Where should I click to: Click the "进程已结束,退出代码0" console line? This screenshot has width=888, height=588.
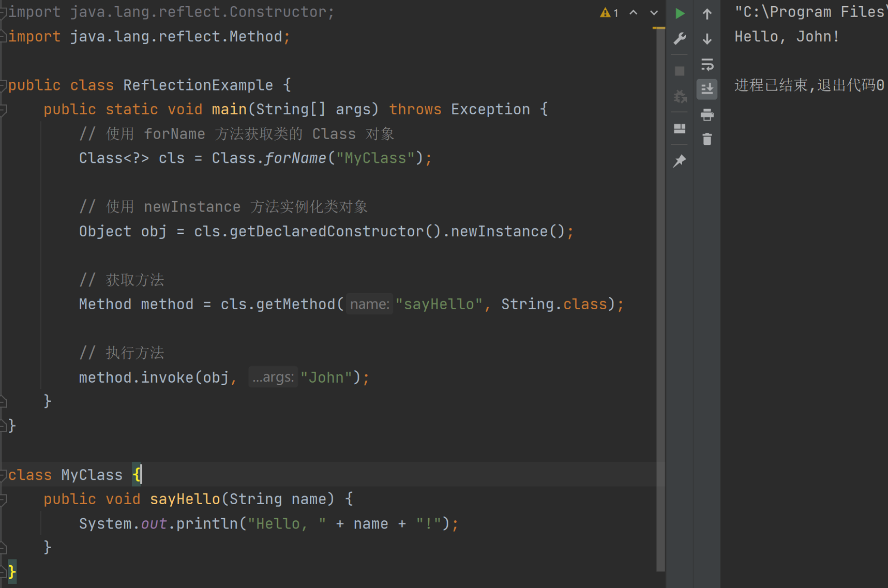[x=809, y=85]
